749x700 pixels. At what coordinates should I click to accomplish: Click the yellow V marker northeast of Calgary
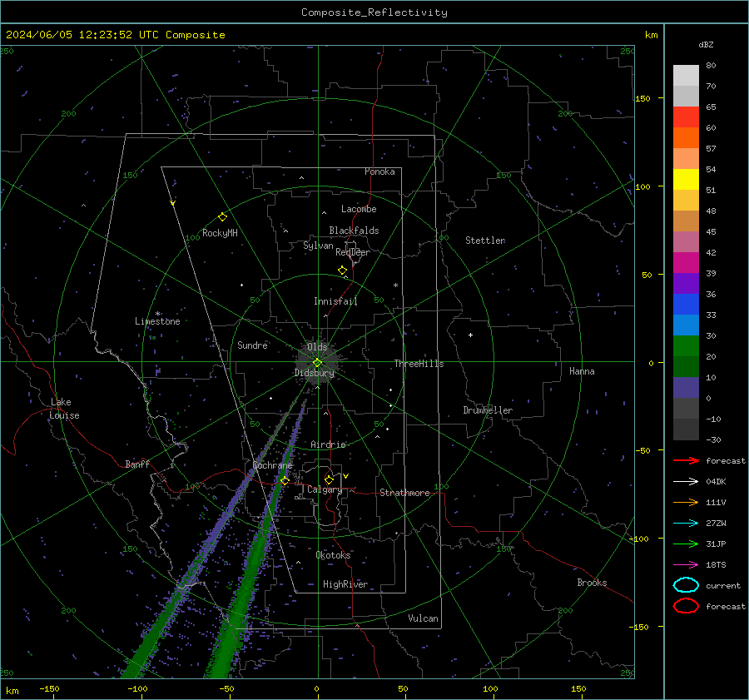pos(346,476)
